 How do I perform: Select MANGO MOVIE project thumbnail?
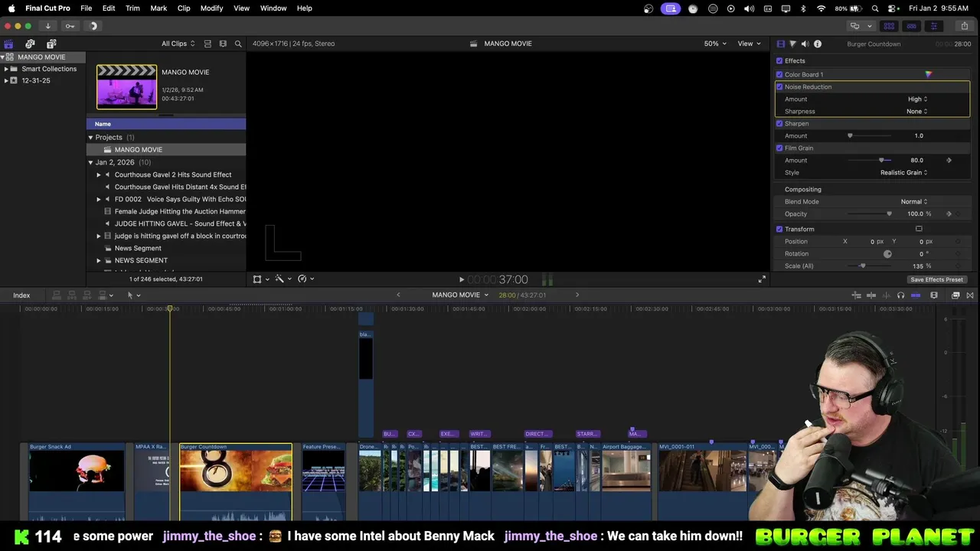(x=126, y=86)
